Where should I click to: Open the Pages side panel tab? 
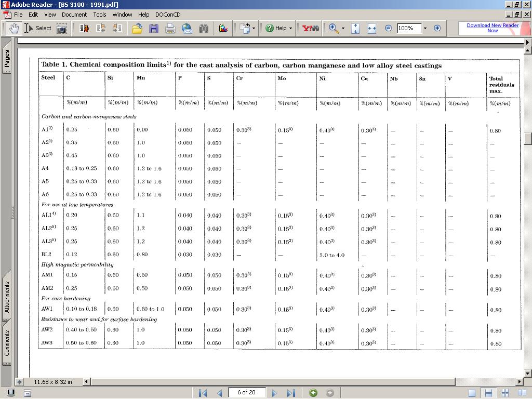[x=7, y=58]
